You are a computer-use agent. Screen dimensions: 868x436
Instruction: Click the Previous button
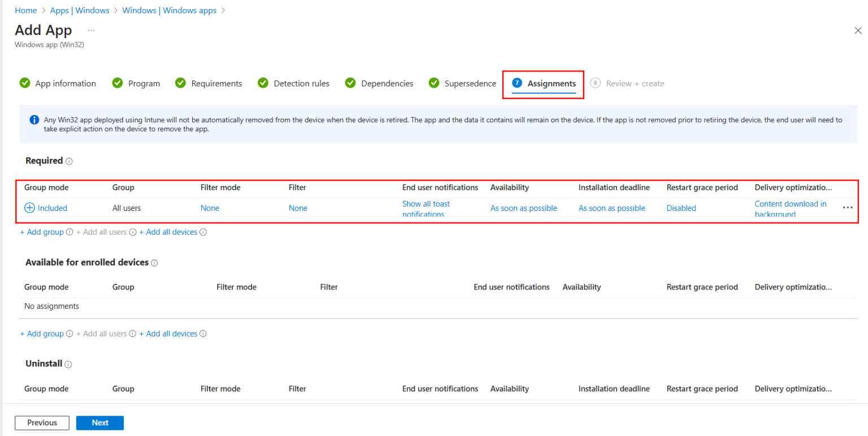41,422
